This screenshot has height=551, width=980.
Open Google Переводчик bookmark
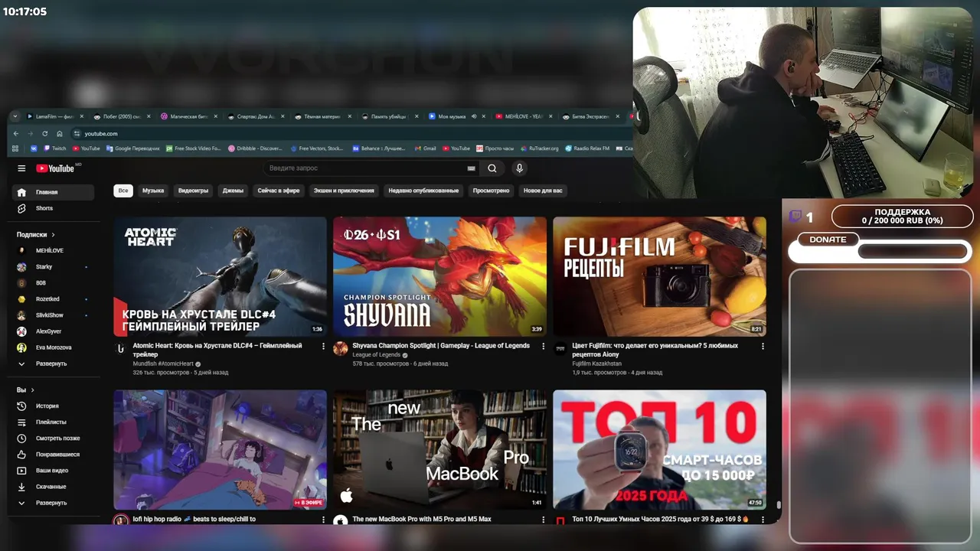[133, 148]
